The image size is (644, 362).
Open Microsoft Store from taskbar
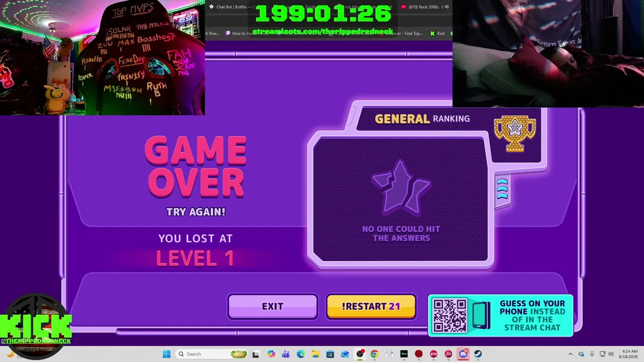[x=330, y=354]
